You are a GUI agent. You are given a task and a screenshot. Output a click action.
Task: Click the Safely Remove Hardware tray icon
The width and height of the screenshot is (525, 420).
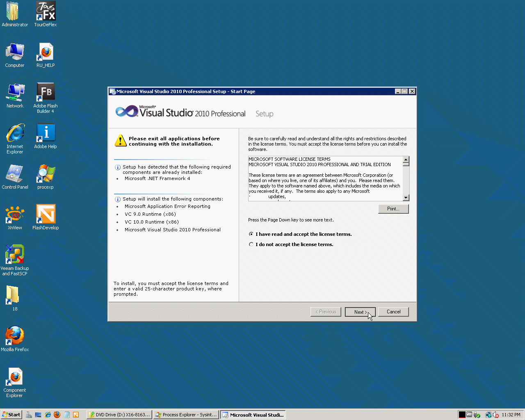coord(477,415)
